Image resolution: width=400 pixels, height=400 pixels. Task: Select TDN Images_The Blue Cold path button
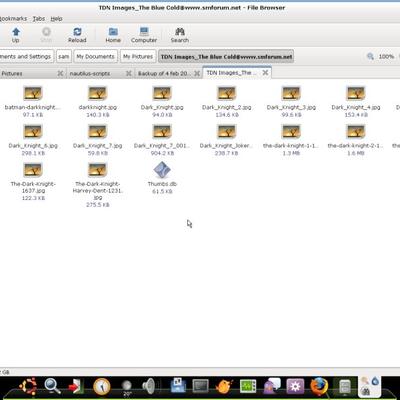(226, 57)
